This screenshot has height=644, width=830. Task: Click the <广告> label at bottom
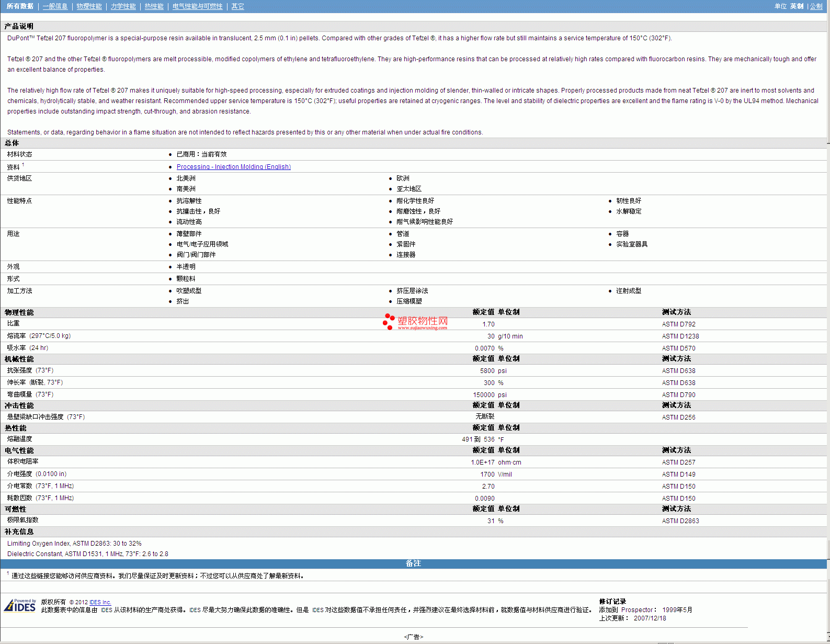click(413, 637)
